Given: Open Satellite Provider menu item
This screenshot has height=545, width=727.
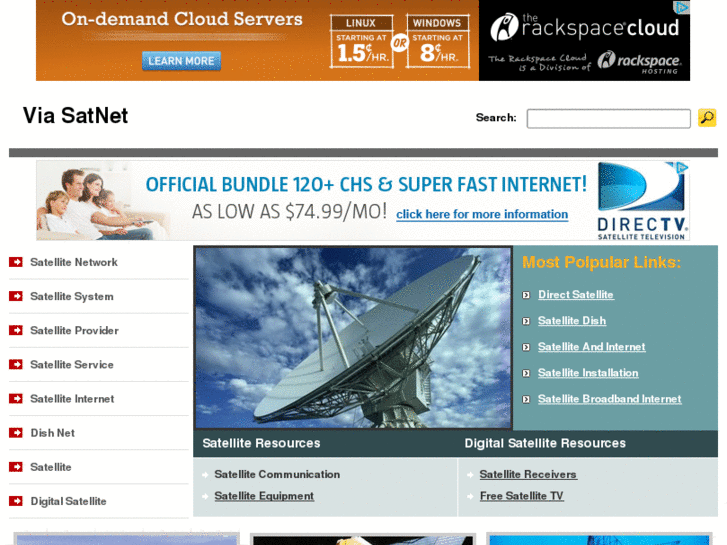Looking at the screenshot, I should (x=74, y=330).
